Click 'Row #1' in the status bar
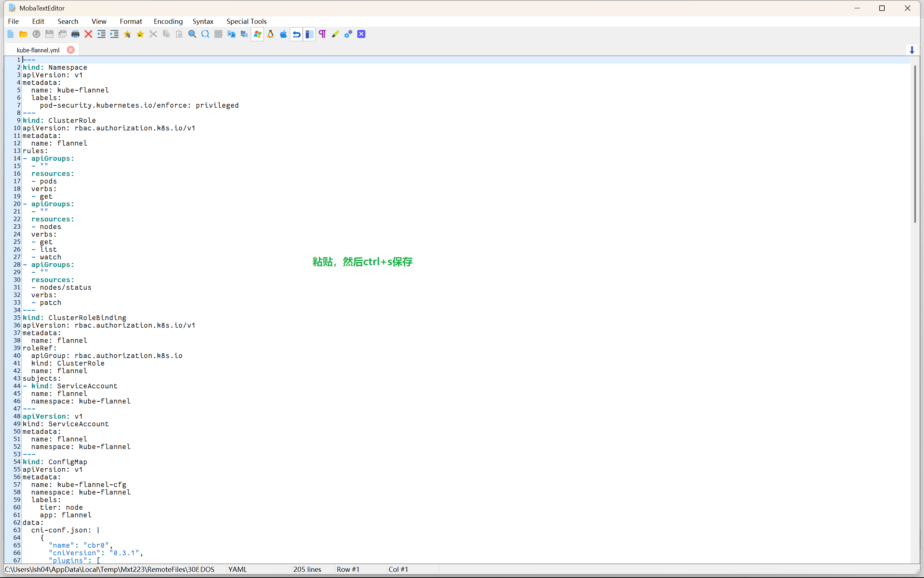The height and width of the screenshot is (578, 924). click(348, 569)
